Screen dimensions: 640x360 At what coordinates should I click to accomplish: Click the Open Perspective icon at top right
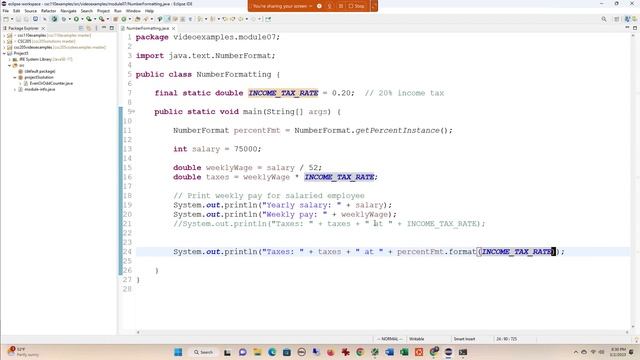tap(617, 19)
